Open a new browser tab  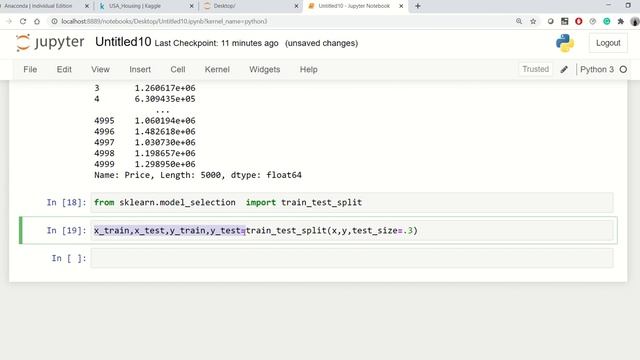point(418,6)
